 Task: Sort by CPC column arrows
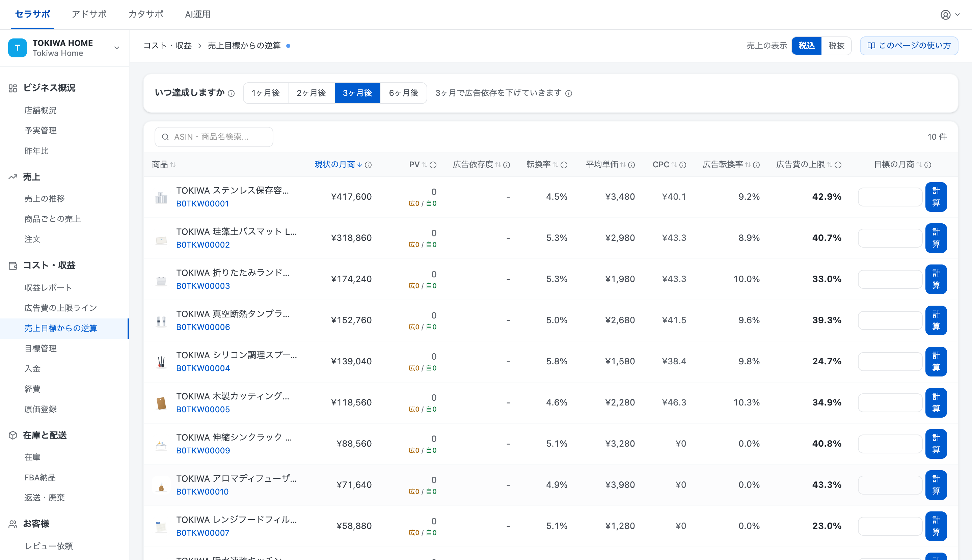click(674, 165)
